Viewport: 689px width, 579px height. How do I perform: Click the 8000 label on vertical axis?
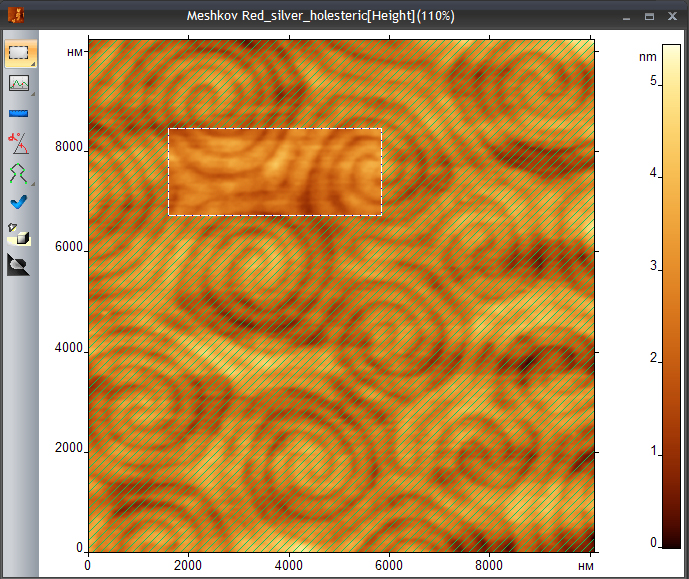click(x=69, y=146)
